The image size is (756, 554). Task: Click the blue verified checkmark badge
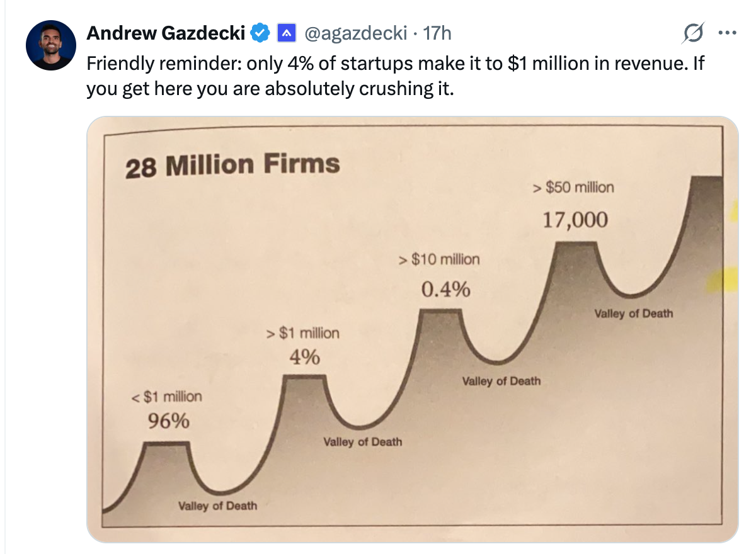coord(260,33)
